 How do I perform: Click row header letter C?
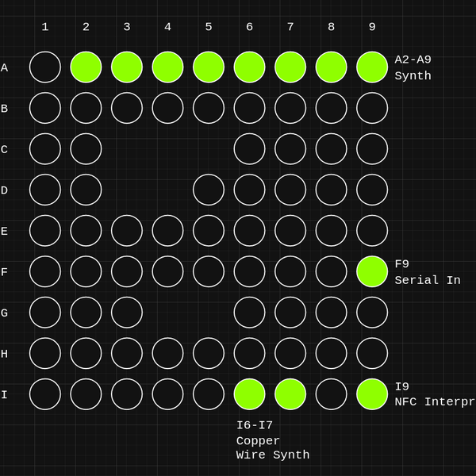pos(4,149)
